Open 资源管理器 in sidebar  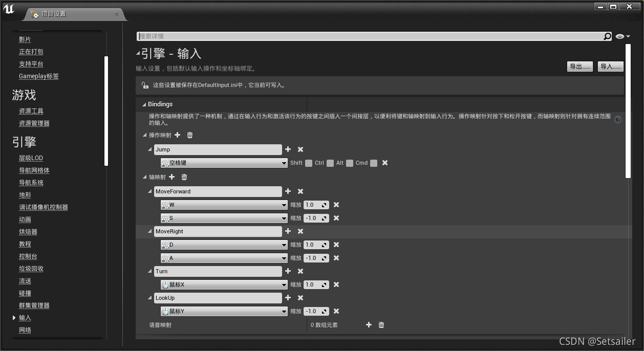[34, 123]
